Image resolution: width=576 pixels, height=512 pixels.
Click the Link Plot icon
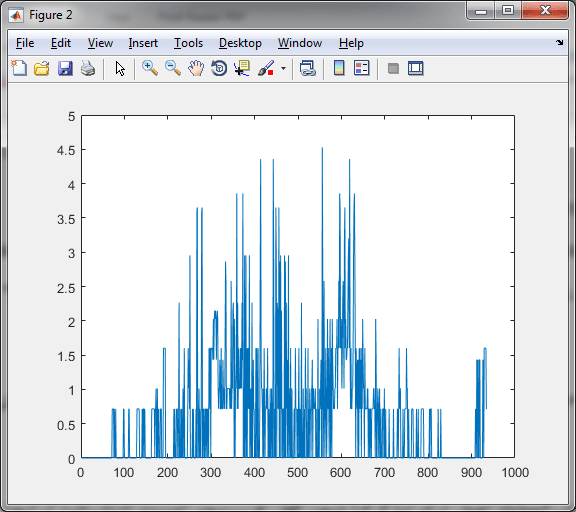point(307,68)
